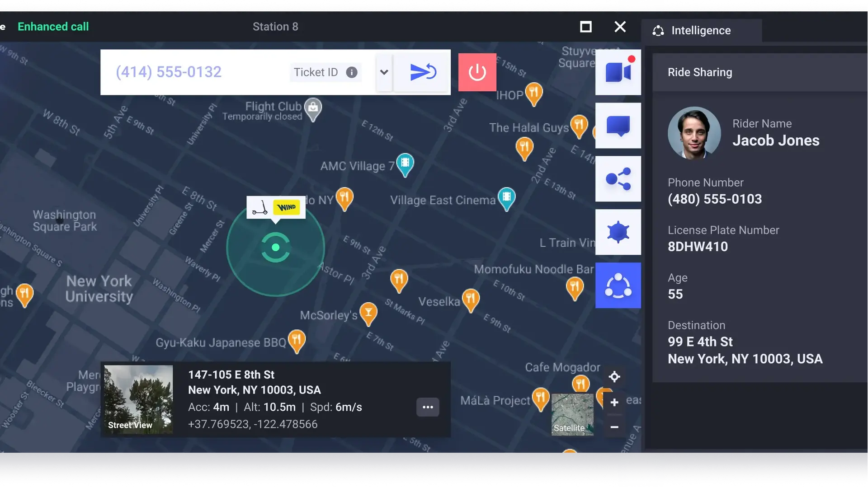868x487 pixels.
Task: Click the AMC Village 7 cinema pin
Action: [405, 164]
